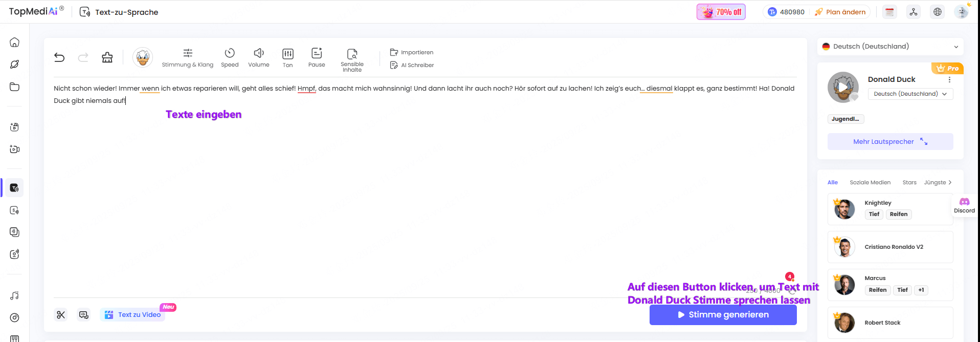Open the video camera icon in sidebar
Image resolution: width=980 pixels, height=342 pixels.
coord(15,149)
